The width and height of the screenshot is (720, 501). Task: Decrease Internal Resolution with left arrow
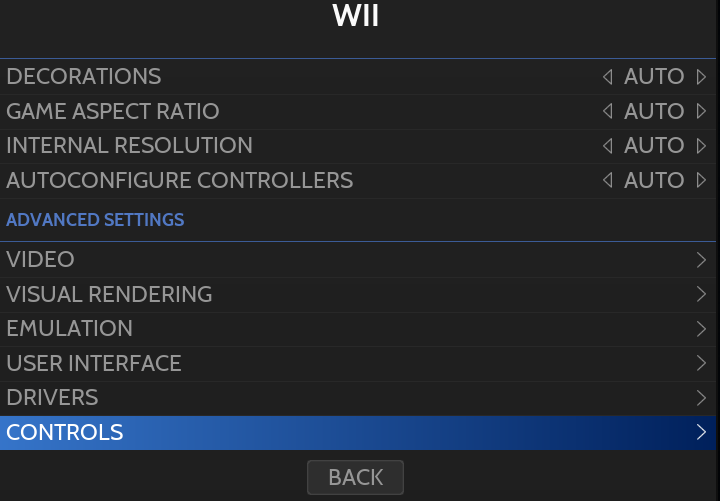(x=607, y=146)
